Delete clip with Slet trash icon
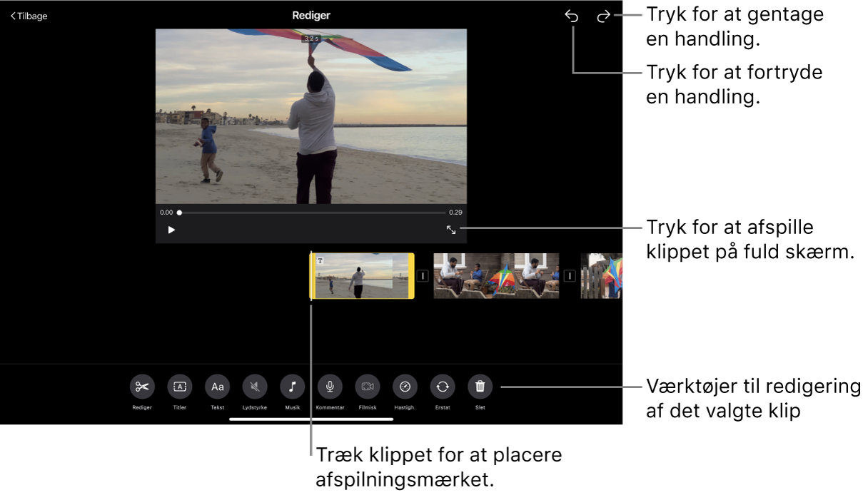This screenshot has width=868, height=495. (x=480, y=387)
